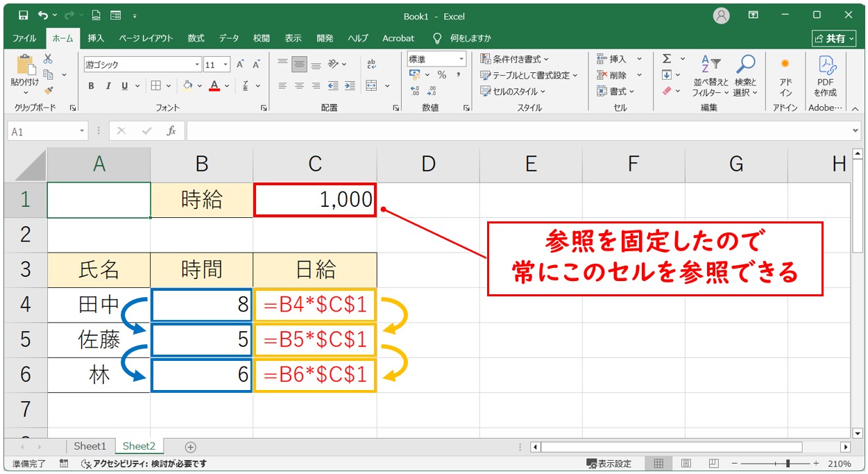Viewport: 868px width, 474px height.
Task: Open the number format dropdown 標準
Action: [461, 60]
